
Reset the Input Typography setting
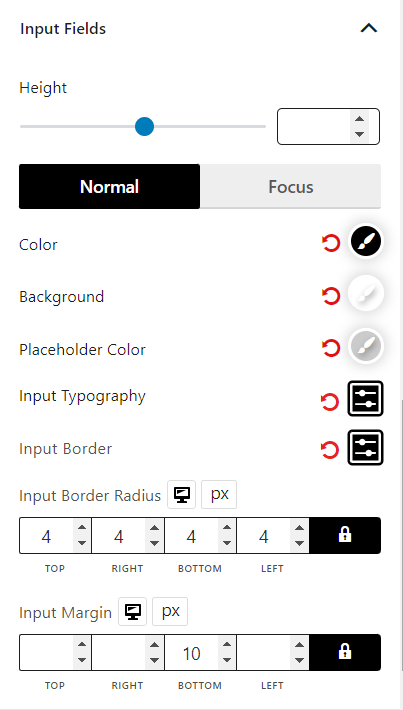(x=330, y=402)
